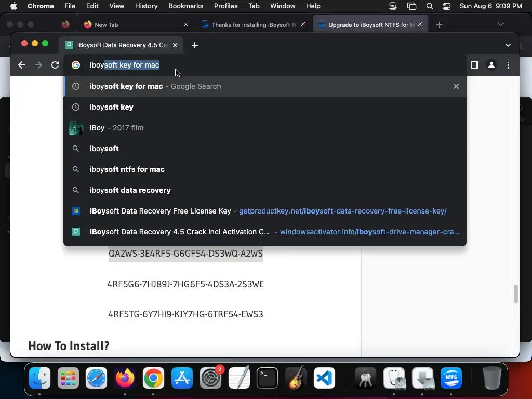
Task: Open the side panel icon
Action: pos(475,65)
